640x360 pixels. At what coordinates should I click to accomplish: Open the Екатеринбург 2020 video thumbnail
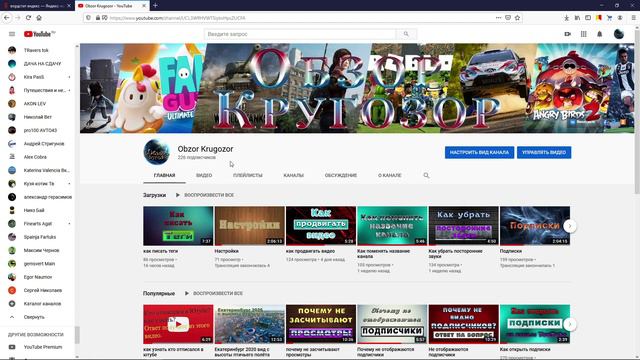(x=249, y=324)
